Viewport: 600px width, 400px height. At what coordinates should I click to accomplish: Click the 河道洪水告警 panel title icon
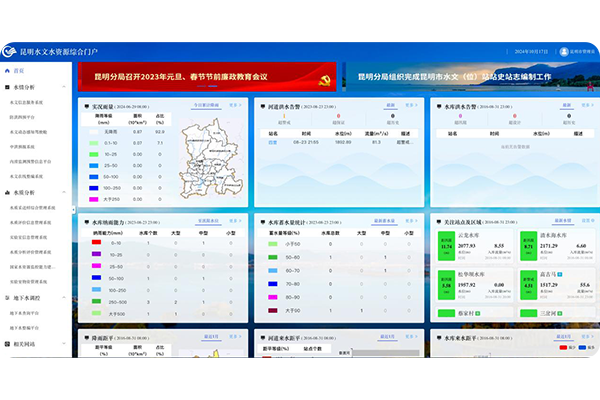pos(262,104)
